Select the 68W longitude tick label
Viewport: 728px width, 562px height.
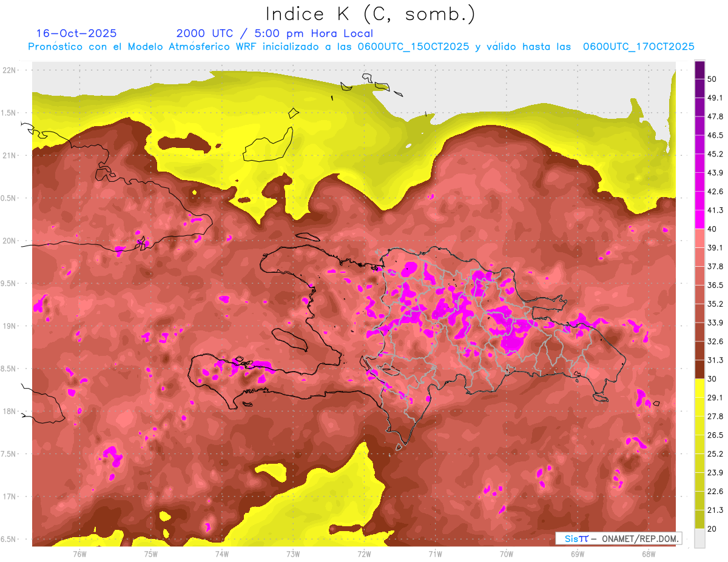tap(648, 554)
